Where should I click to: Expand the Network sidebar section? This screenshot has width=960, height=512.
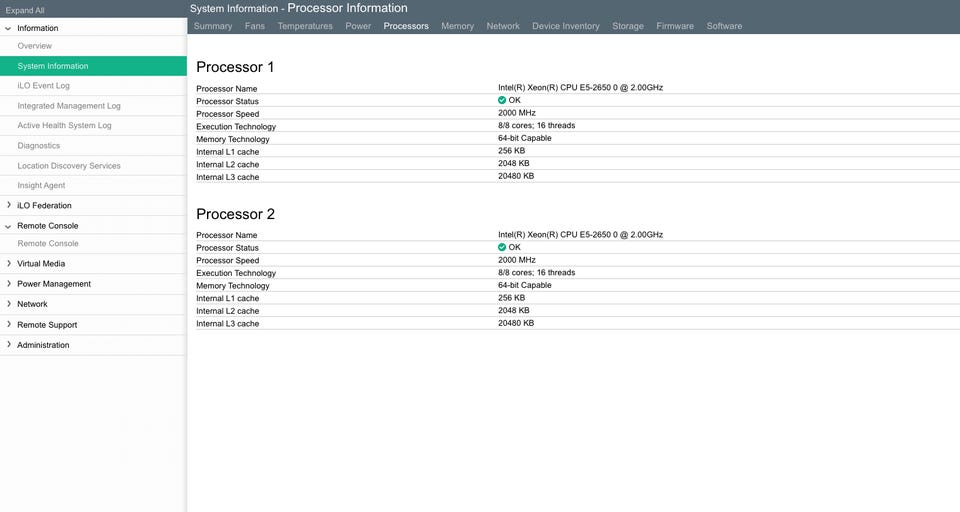pos(8,304)
